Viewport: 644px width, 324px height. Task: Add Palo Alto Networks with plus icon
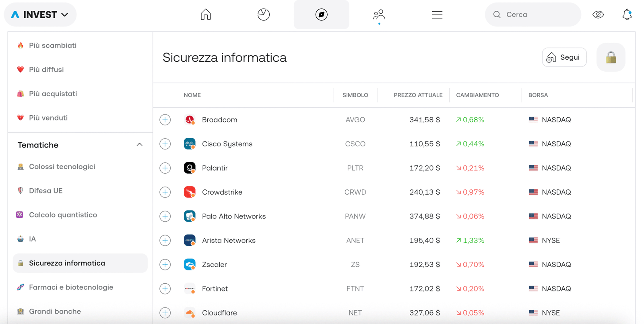(165, 216)
